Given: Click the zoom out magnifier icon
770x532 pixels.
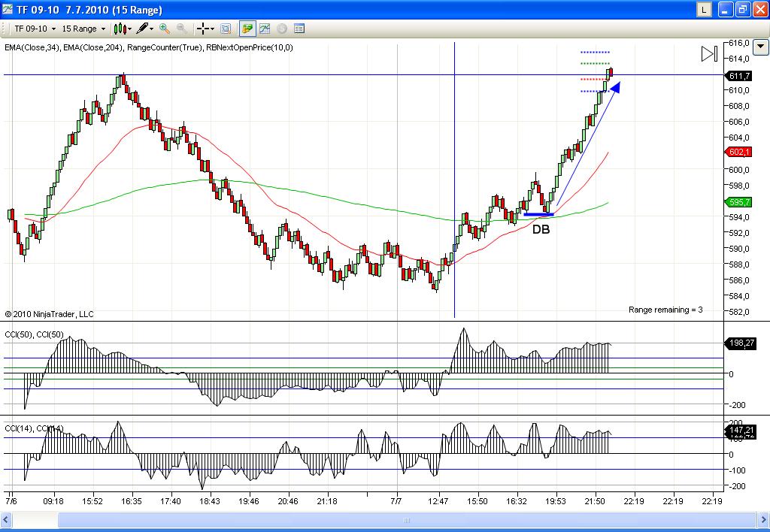Looking at the screenshot, I should [x=182, y=29].
